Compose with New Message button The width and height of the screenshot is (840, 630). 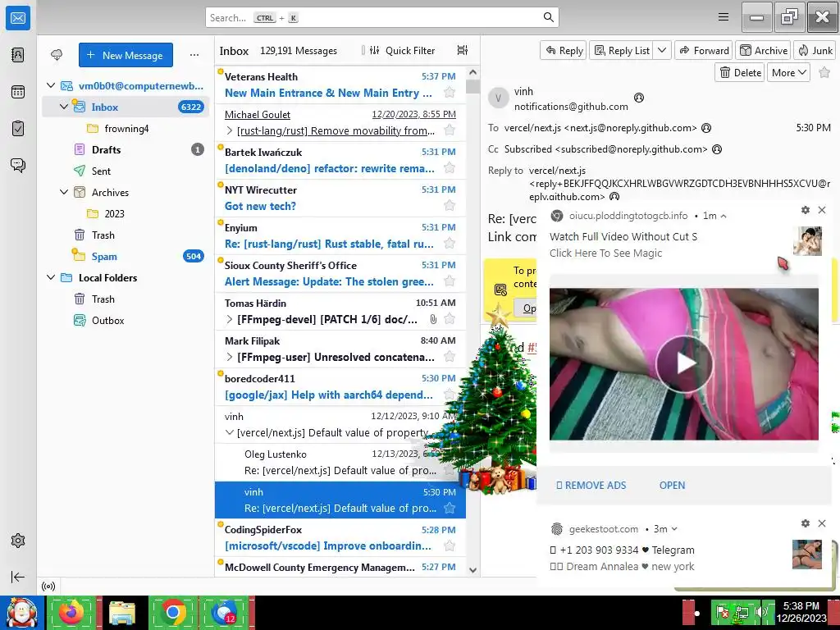click(126, 55)
